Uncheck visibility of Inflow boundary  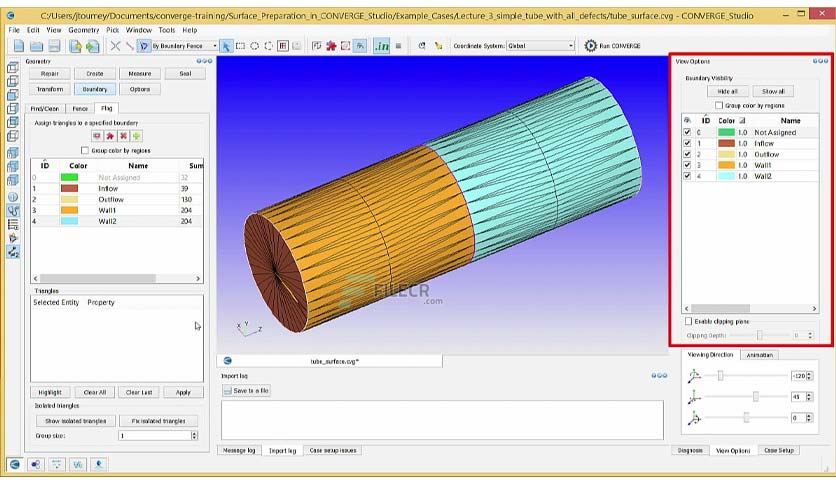[687, 143]
